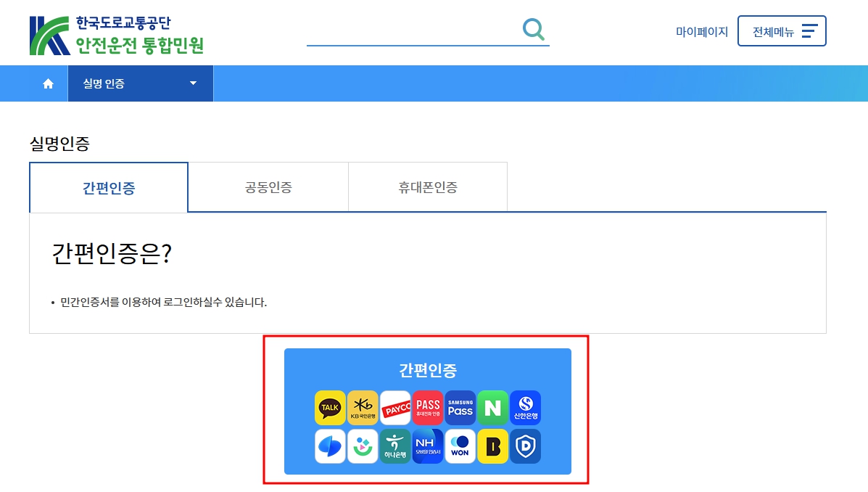Expand the 실명 인증 breadcrumb dropdown
This screenshot has height=492, width=868.
coord(140,83)
